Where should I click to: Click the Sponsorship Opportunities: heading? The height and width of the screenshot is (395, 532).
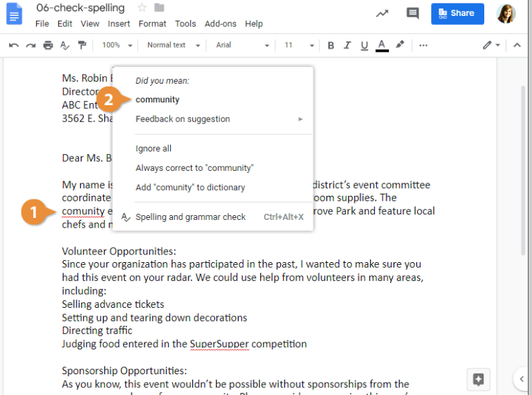pyautogui.click(x=124, y=371)
